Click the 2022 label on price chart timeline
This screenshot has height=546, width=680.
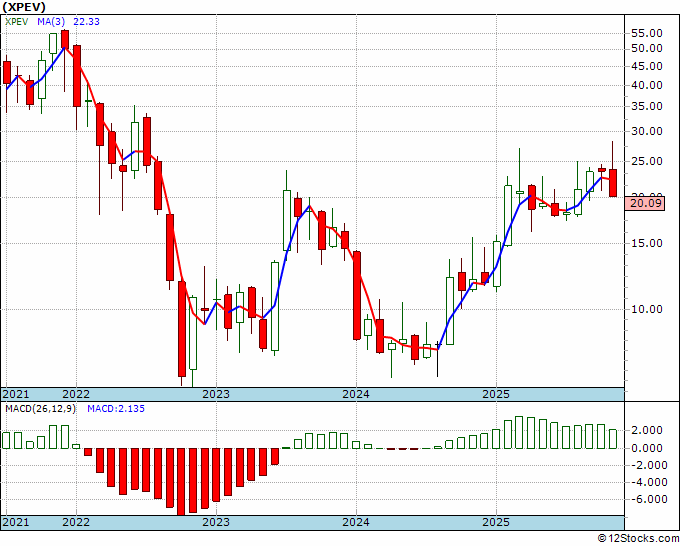pos(76,394)
